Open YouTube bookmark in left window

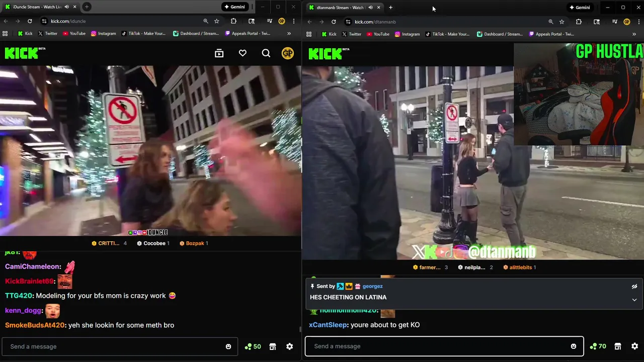pyautogui.click(x=74, y=34)
